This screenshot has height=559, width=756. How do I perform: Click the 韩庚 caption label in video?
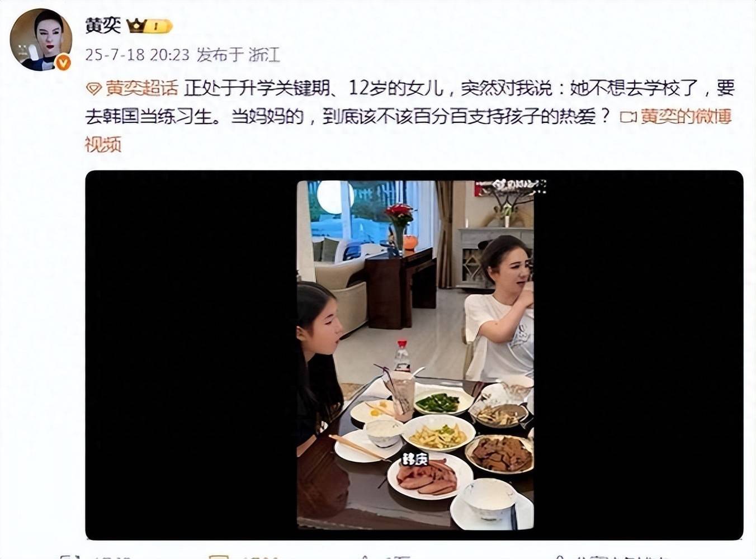tap(415, 459)
